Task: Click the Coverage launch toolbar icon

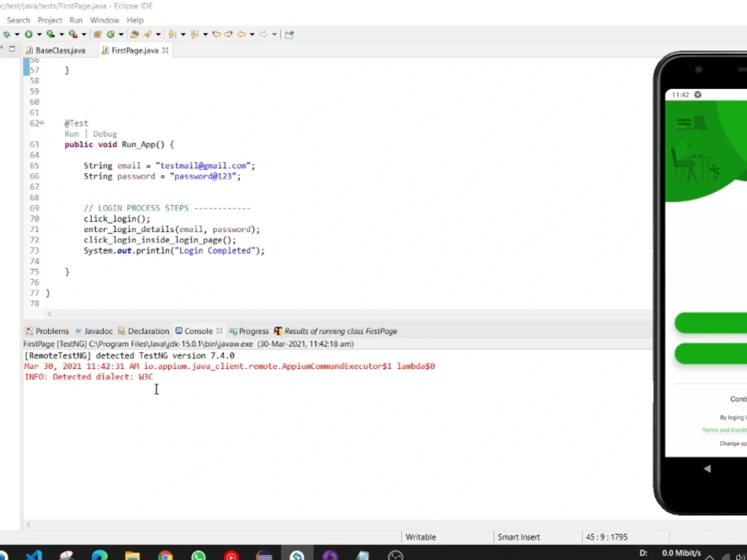Action: coord(51,34)
